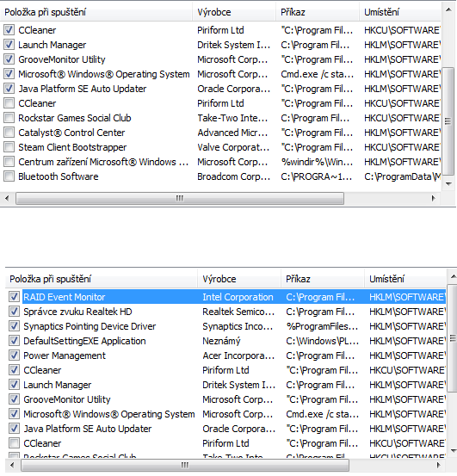Click lower list vertical scrollbar down arrow
457x476 pixels.
point(453,451)
